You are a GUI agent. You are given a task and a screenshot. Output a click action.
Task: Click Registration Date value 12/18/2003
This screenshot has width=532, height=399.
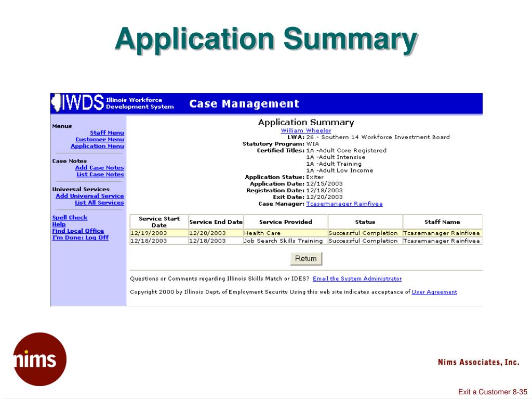(324, 190)
